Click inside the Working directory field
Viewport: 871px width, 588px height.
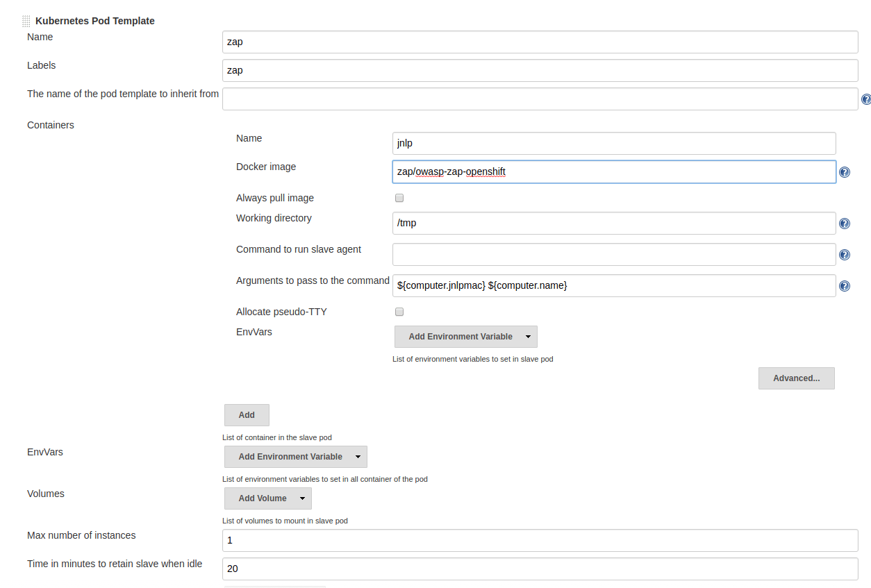(614, 223)
